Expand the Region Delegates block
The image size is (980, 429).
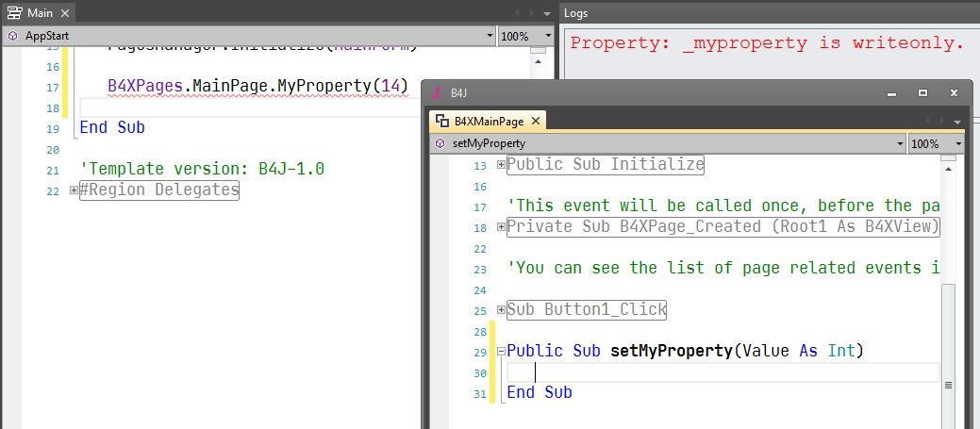(x=74, y=190)
